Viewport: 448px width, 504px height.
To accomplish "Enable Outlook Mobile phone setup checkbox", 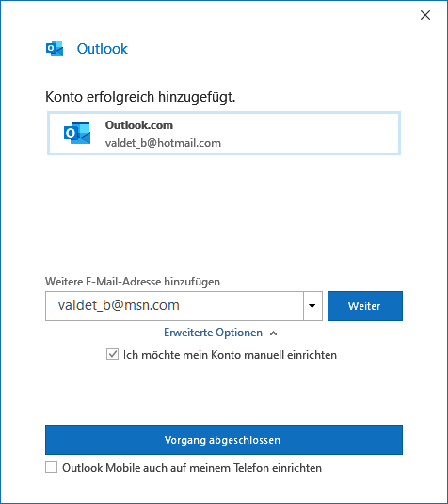I will 52,467.
